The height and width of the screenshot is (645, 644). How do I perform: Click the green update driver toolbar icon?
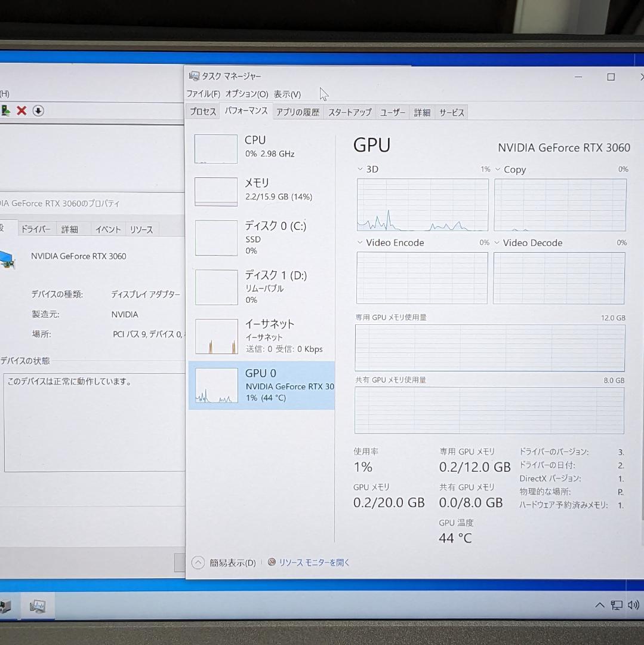click(x=6, y=110)
